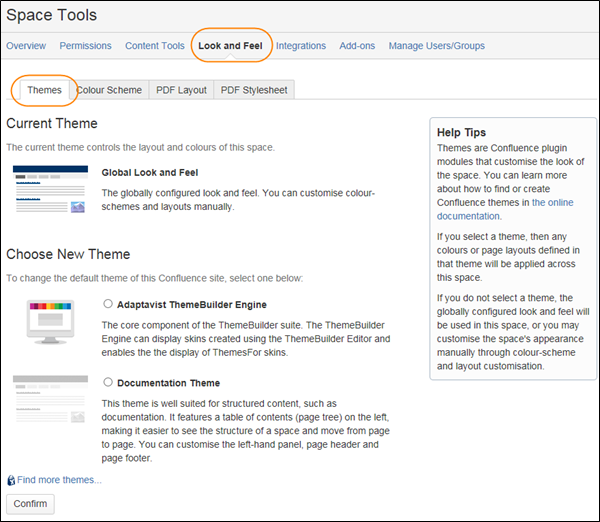Go to the Permissions tab
The height and width of the screenshot is (522, 600).
(x=85, y=46)
